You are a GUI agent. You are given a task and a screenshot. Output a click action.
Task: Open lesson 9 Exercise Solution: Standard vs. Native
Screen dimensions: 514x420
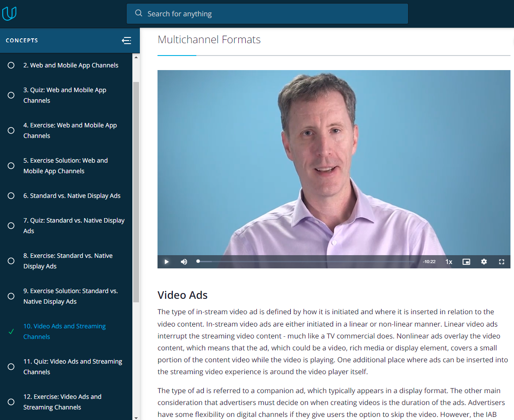click(71, 296)
